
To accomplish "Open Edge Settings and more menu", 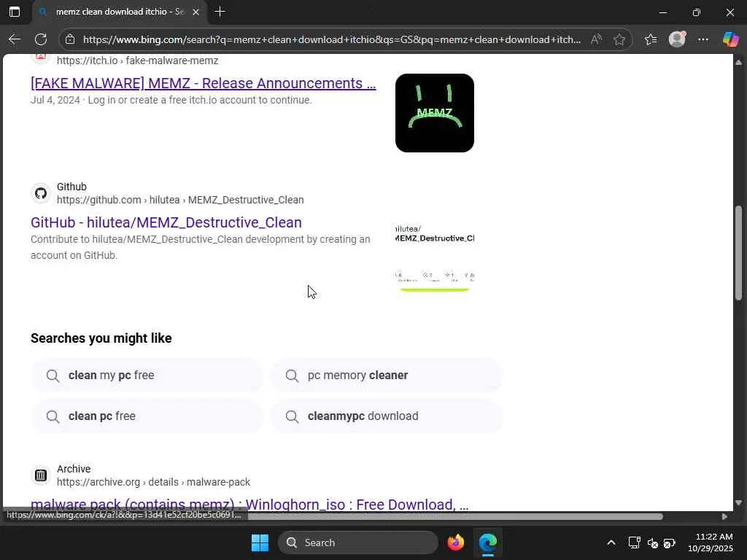I will [703, 39].
